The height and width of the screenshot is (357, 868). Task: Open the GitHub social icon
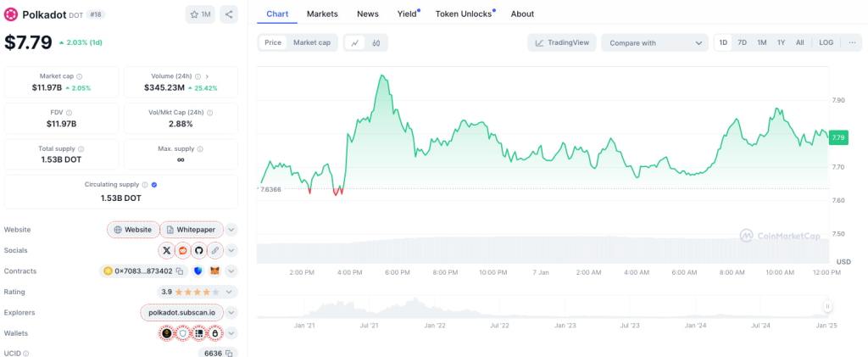click(198, 250)
